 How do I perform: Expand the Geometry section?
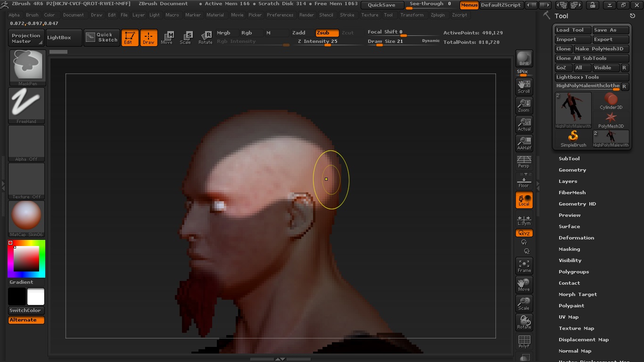[x=572, y=170]
